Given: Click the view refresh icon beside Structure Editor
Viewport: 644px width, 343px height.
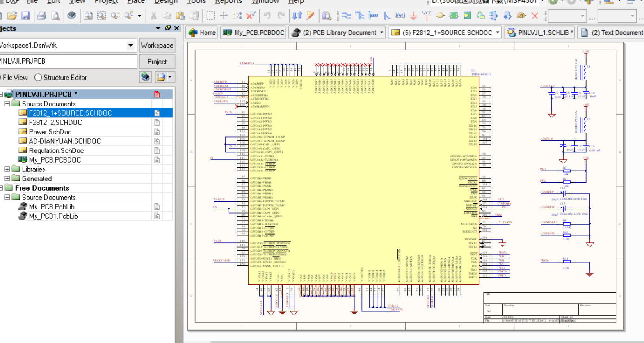Looking at the screenshot, I should click(x=146, y=77).
